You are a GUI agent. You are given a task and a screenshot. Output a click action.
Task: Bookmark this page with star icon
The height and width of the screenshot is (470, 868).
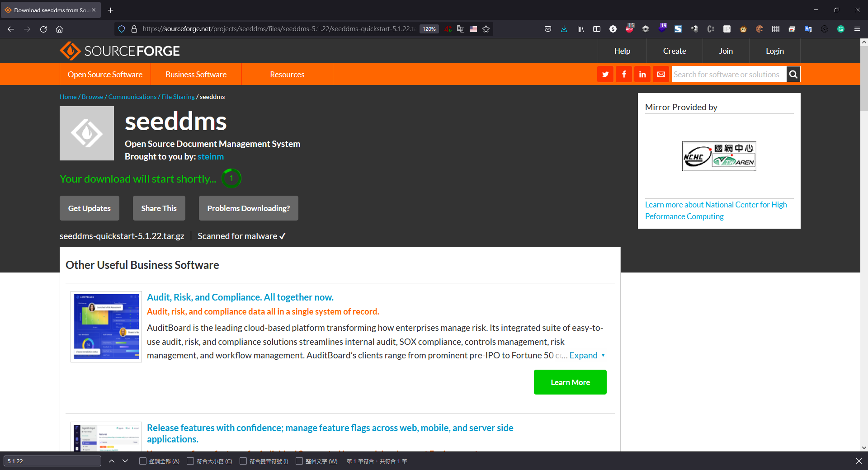point(486,29)
